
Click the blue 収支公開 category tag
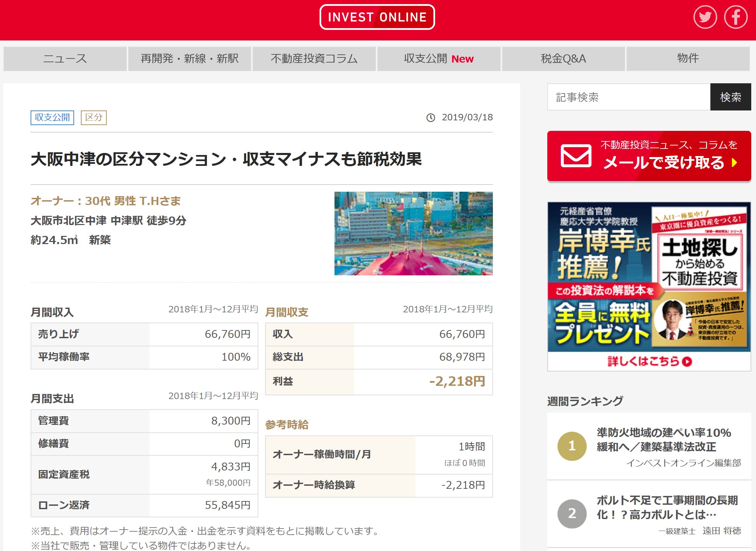(x=52, y=118)
